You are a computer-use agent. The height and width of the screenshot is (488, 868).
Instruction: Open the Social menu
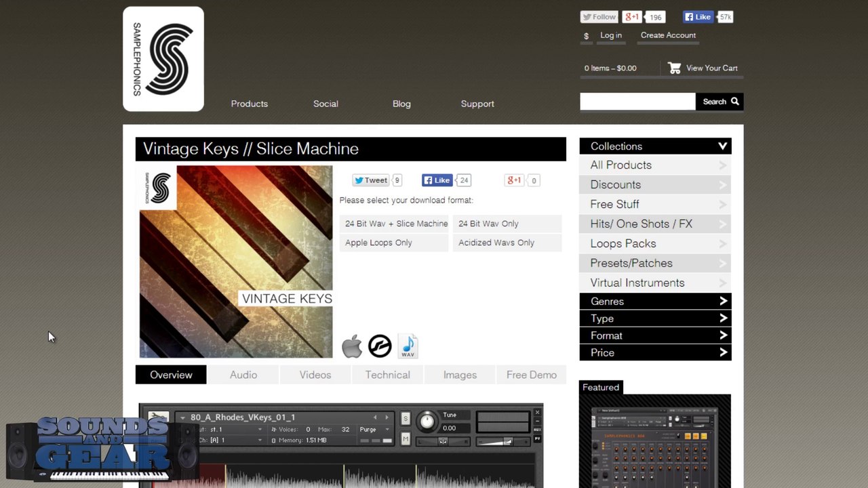tap(325, 104)
